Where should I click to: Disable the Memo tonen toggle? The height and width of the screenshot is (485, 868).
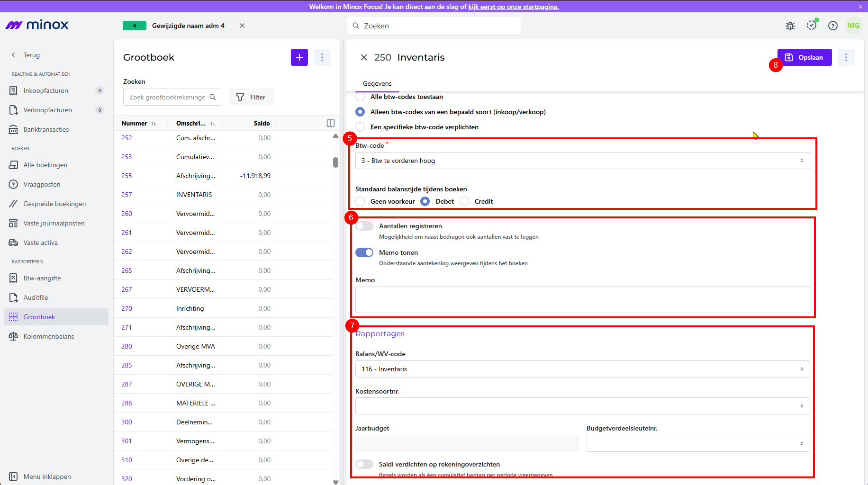pyautogui.click(x=364, y=252)
